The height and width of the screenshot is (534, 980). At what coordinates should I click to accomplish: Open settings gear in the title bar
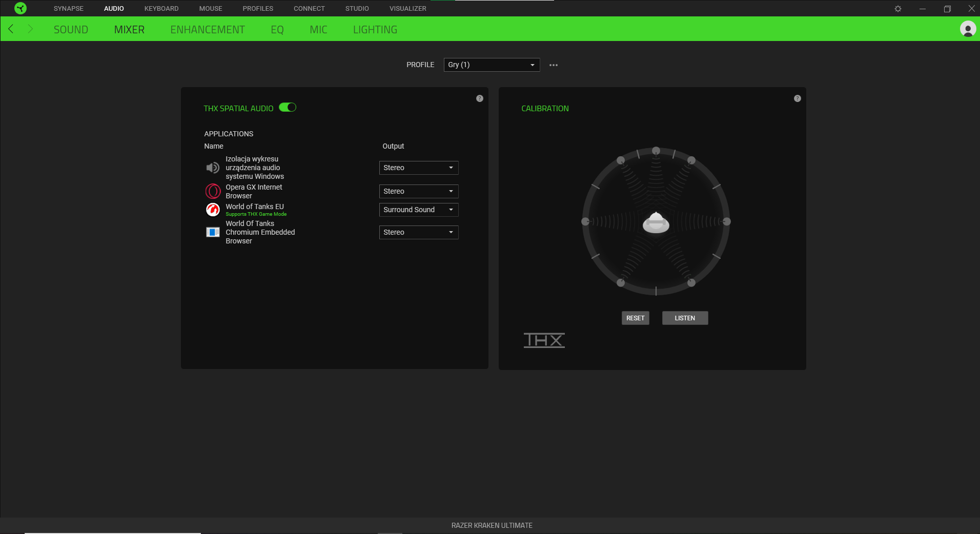pyautogui.click(x=898, y=9)
